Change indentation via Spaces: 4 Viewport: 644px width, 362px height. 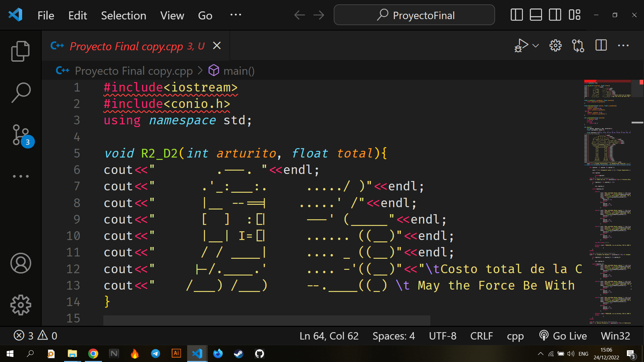[394, 336]
